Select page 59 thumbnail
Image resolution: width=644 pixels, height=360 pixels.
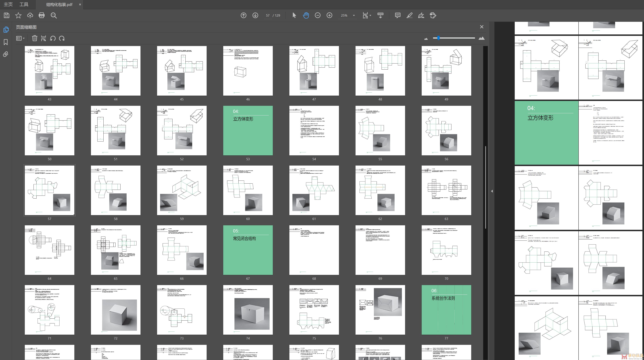[182, 190]
